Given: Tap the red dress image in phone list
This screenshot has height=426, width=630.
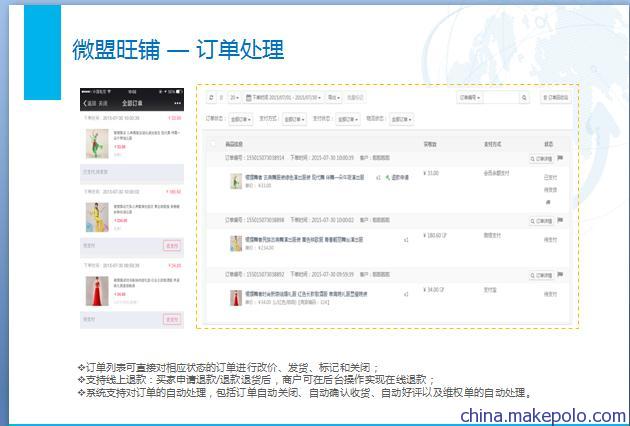Looking at the screenshot, I should click(x=97, y=291).
